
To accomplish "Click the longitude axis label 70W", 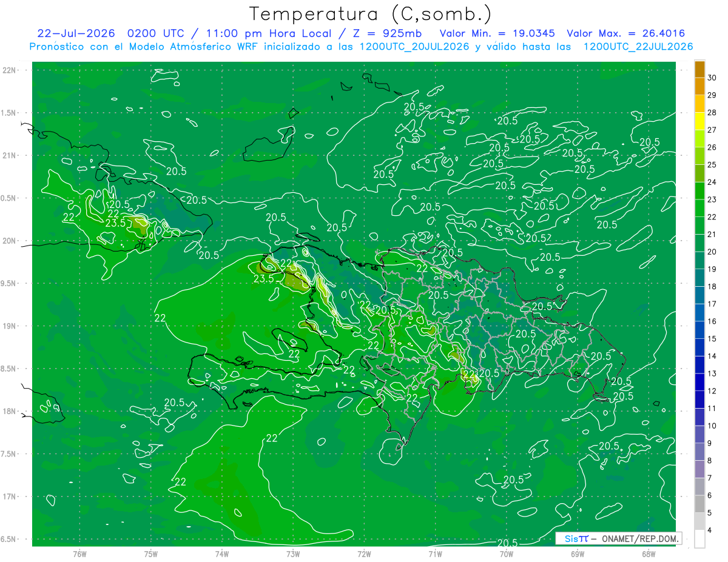I will point(507,554).
